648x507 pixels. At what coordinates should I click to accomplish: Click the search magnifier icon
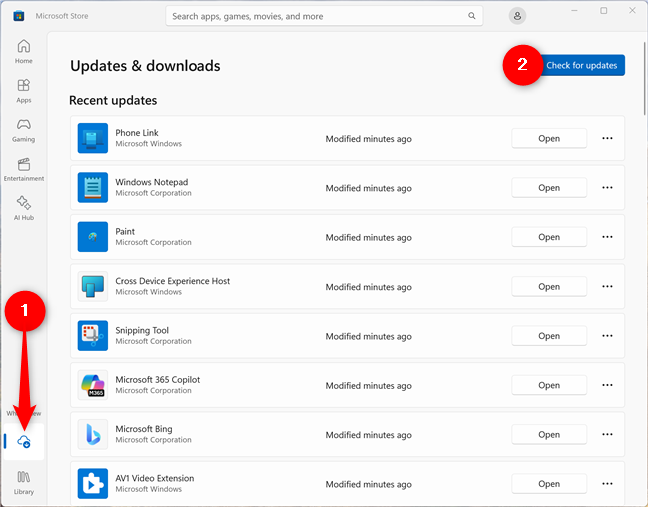point(472,16)
